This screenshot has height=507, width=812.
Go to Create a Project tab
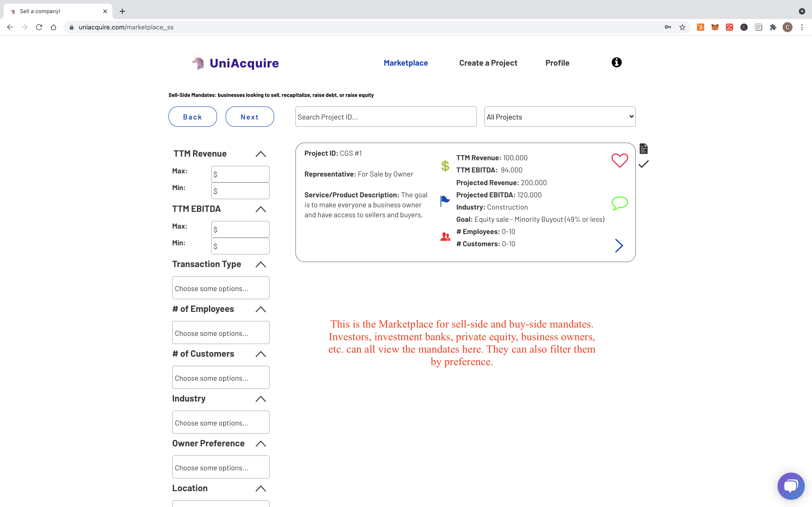[x=488, y=63]
